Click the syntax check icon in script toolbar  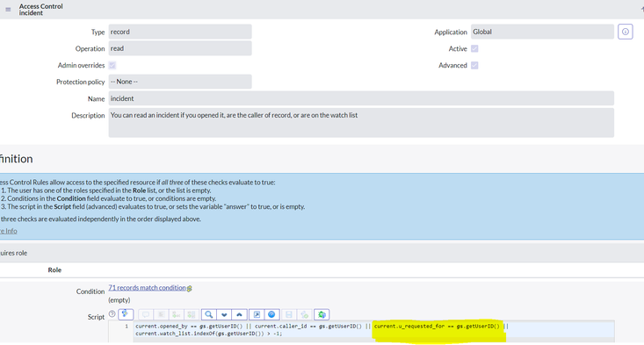point(304,314)
